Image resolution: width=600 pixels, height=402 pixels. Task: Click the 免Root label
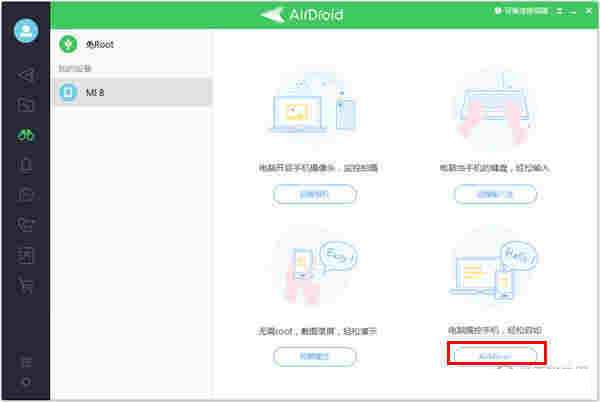pyautogui.click(x=99, y=44)
